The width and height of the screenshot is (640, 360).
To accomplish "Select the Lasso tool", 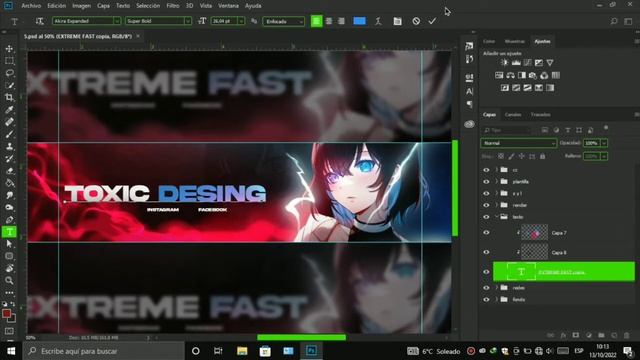I will [x=9, y=73].
